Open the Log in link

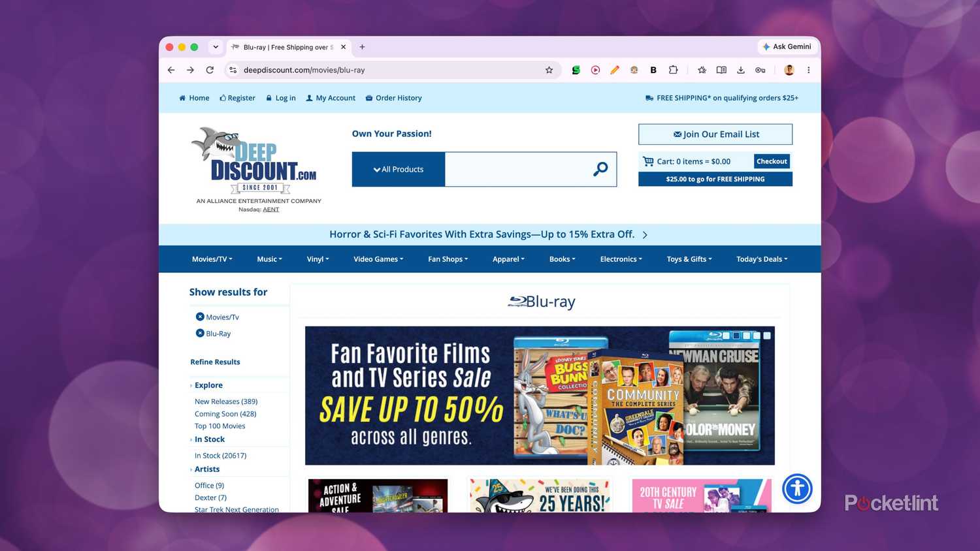click(x=281, y=98)
